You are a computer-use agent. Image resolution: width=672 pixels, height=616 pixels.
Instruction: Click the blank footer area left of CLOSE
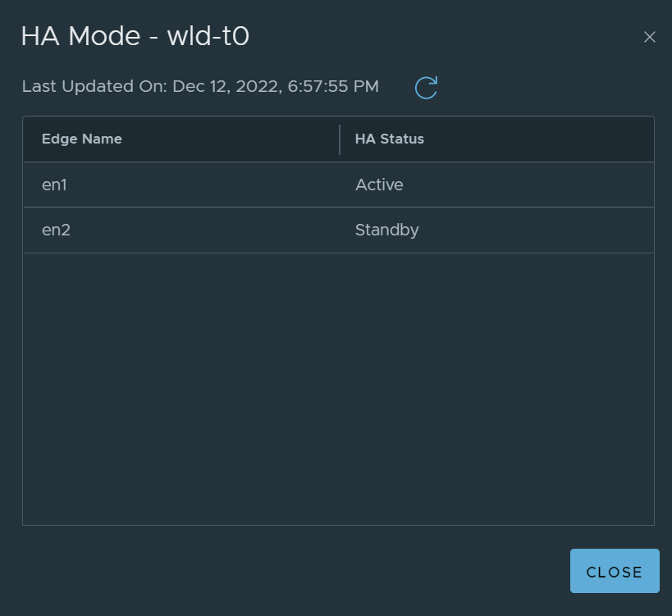[x=291, y=571]
